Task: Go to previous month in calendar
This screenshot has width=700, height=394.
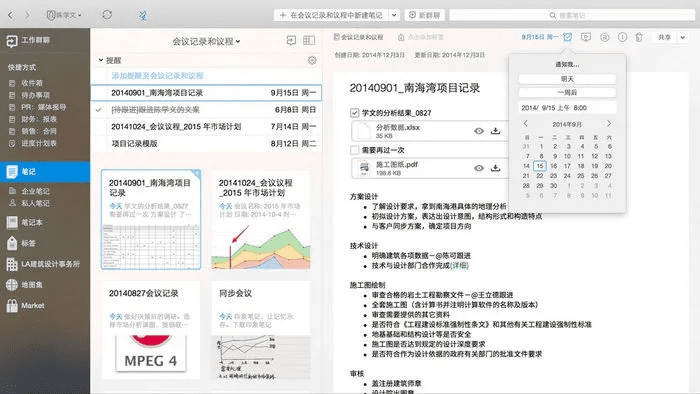Action: tap(525, 123)
